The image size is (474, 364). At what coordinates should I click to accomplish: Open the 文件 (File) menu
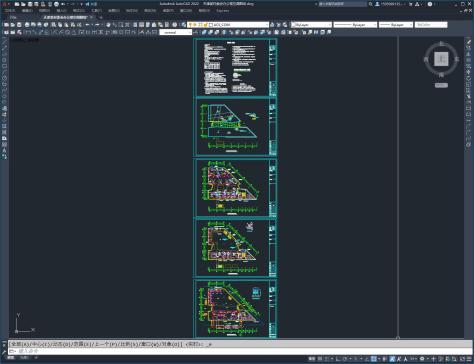pyautogui.click(x=9, y=11)
